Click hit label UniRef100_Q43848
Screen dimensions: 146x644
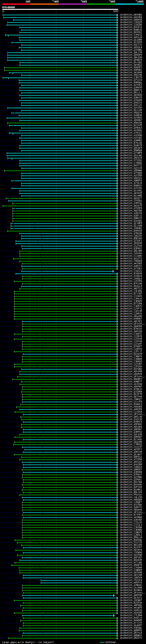[x=131, y=72]
